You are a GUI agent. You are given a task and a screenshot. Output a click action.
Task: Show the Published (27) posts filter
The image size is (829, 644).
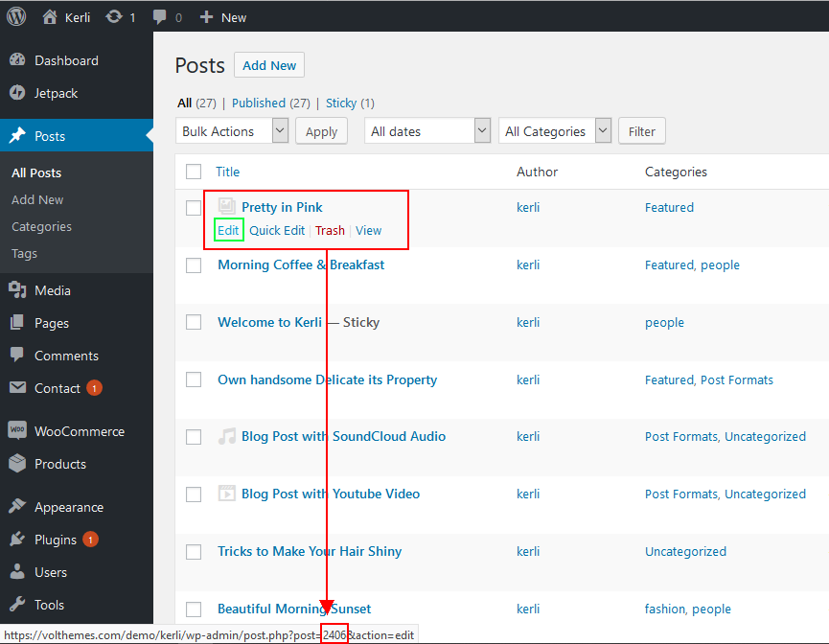pyautogui.click(x=270, y=103)
